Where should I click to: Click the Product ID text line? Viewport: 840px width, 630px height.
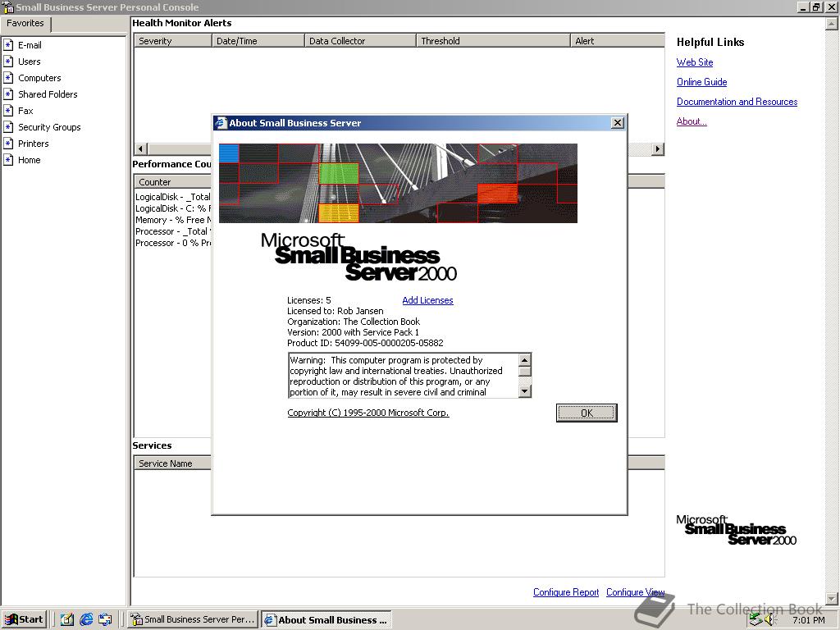(365, 343)
